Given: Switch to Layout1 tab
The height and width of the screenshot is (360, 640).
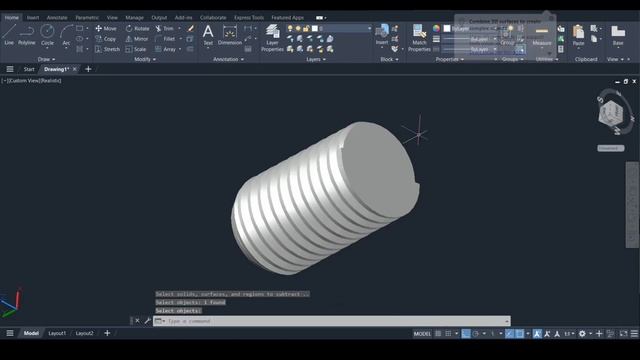Looking at the screenshot, I should coord(57,333).
